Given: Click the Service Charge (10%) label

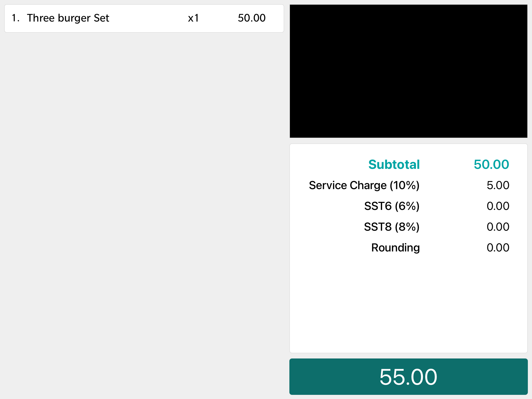Looking at the screenshot, I should [x=364, y=185].
